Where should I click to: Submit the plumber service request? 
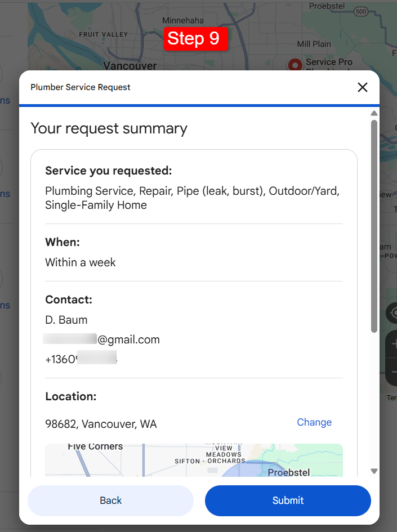(288, 500)
